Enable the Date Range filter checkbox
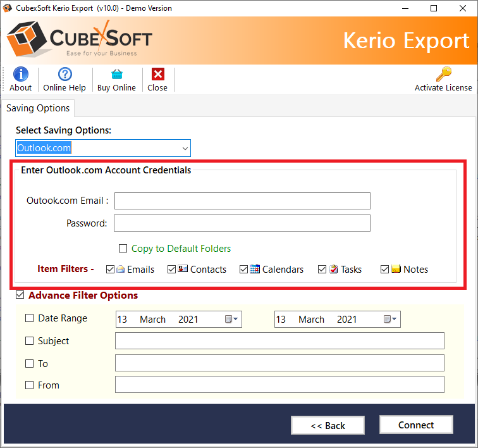478x448 pixels. click(x=29, y=318)
